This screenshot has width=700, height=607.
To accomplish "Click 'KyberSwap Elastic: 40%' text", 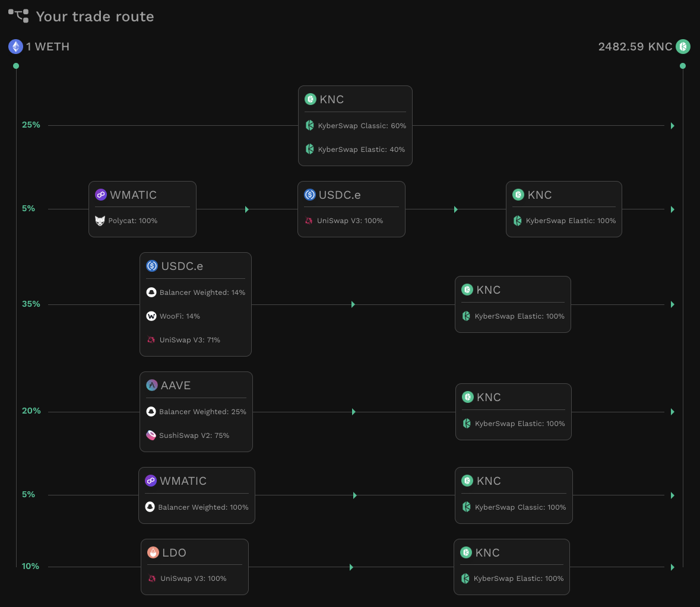I will coord(362,150).
